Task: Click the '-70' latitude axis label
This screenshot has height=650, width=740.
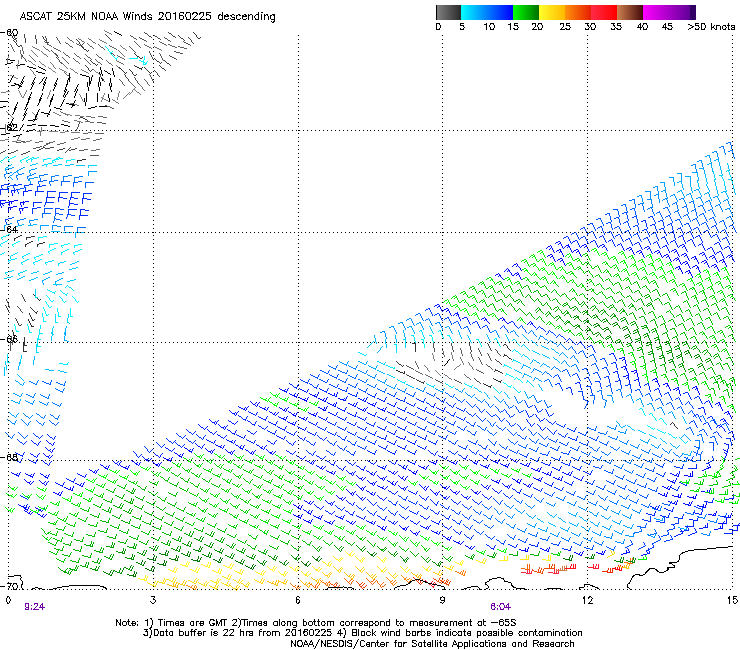Action: [9, 586]
